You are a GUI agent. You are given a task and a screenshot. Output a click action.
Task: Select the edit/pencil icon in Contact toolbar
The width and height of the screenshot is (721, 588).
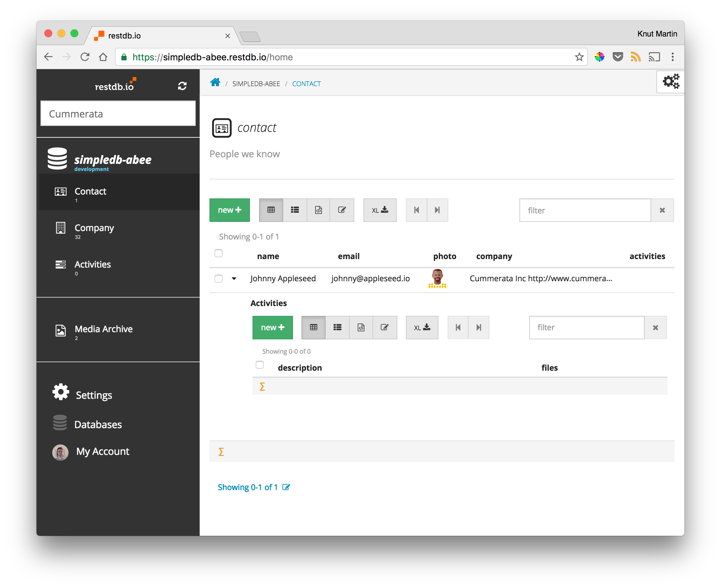point(341,210)
